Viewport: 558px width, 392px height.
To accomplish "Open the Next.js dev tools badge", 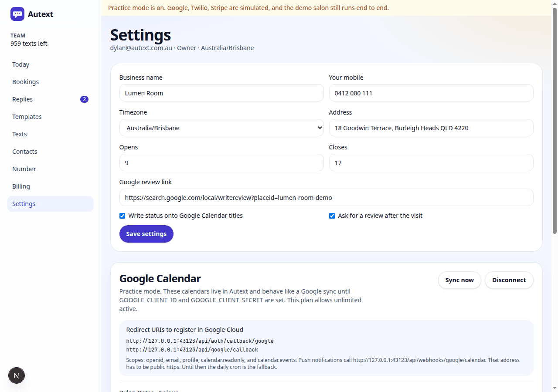I will 17,375.
